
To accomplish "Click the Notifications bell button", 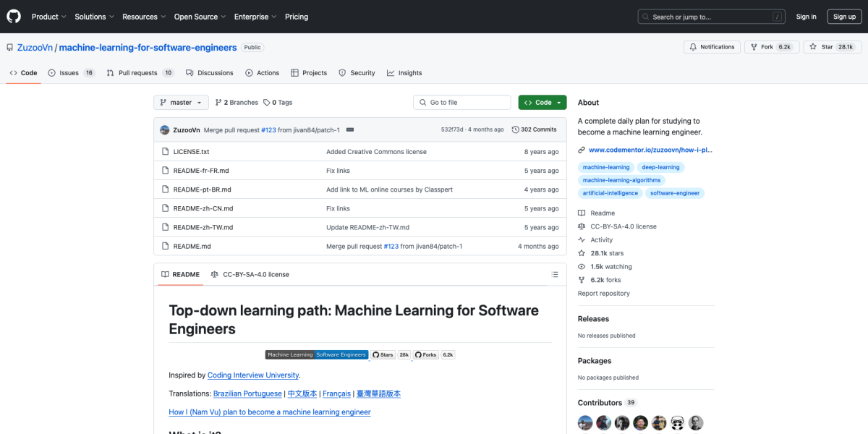I will pyautogui.click(x=712, y=46).
